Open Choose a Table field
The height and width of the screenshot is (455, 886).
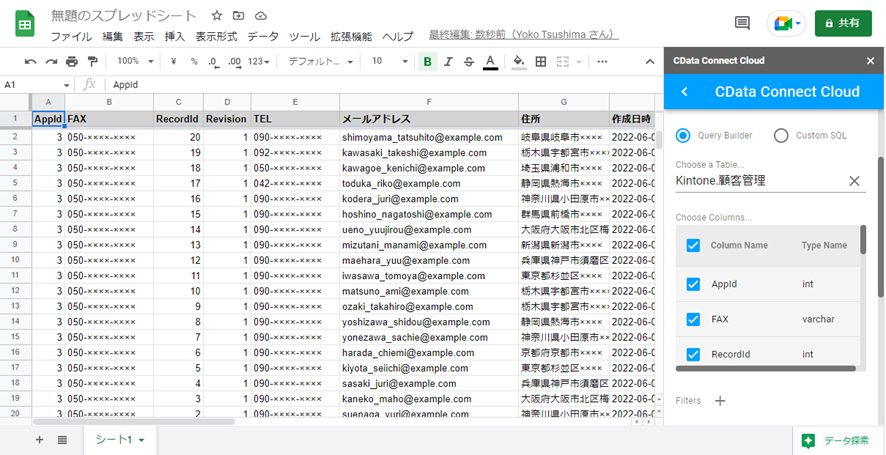760,181
